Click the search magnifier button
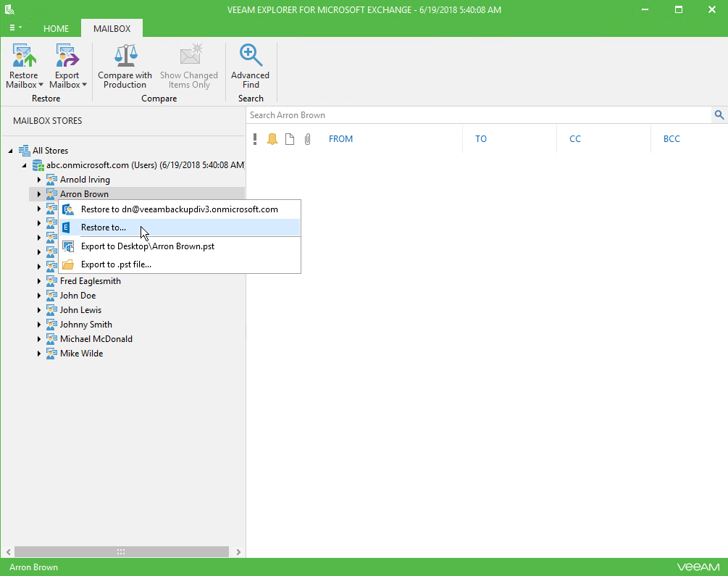This screenshot has width=728, height=576. pyautogui.click(x=719, y=114)
